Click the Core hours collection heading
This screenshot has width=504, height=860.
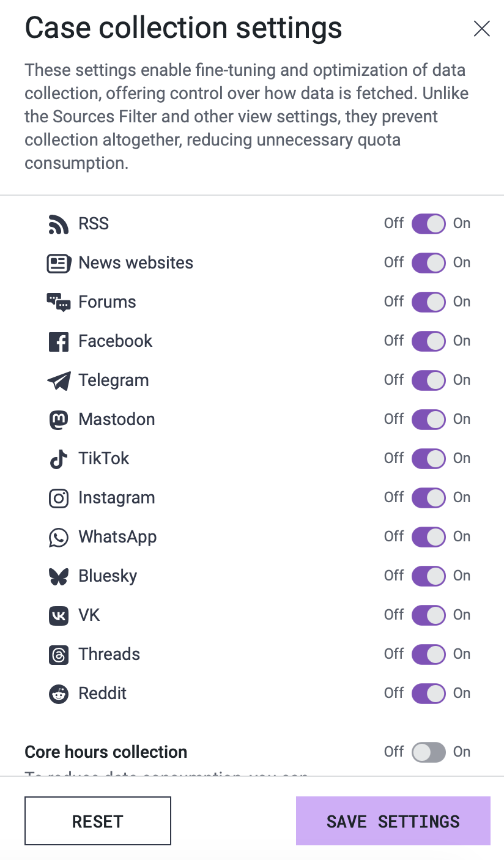click(x=106, y=752)
